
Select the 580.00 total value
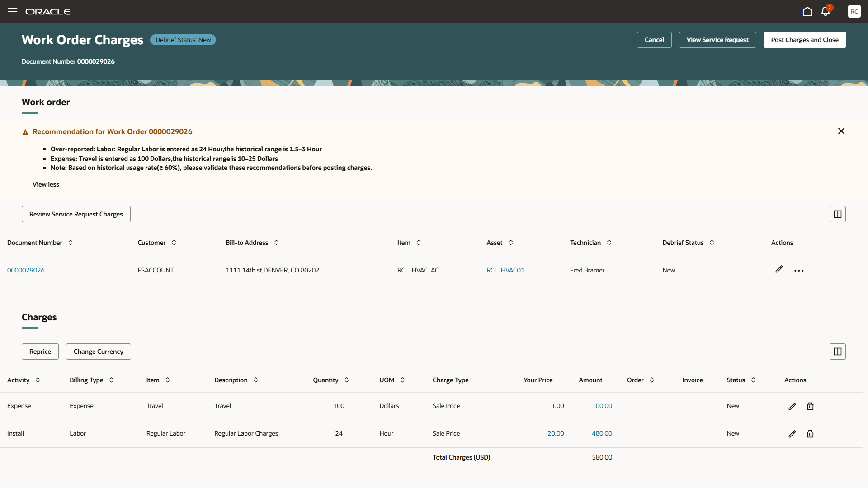[x=602, y=457]
